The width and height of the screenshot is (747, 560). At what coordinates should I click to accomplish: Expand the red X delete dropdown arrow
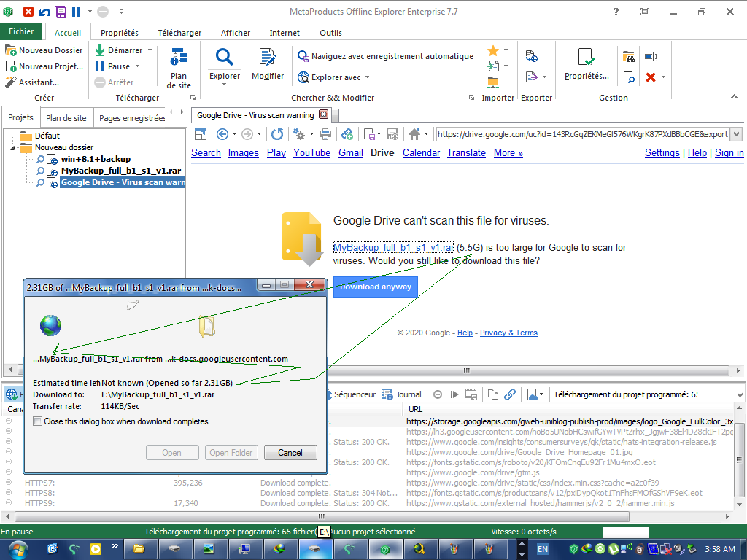pyautogui.click(x=663, y=77)
